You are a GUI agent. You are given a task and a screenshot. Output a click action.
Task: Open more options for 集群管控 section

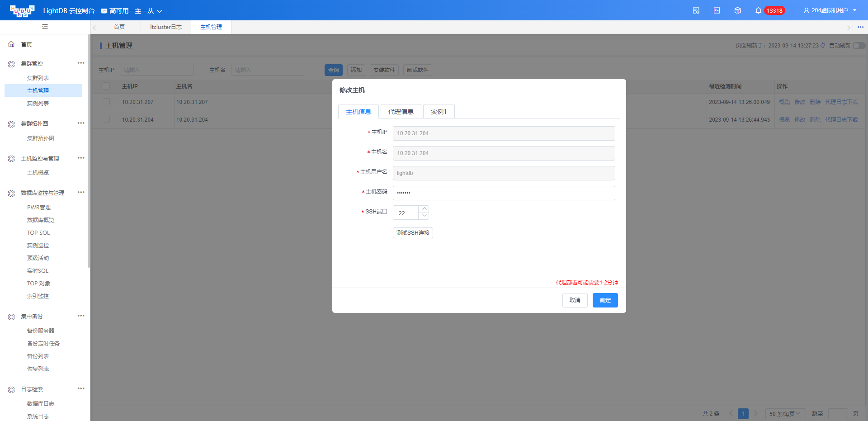[x=81, y=63]
